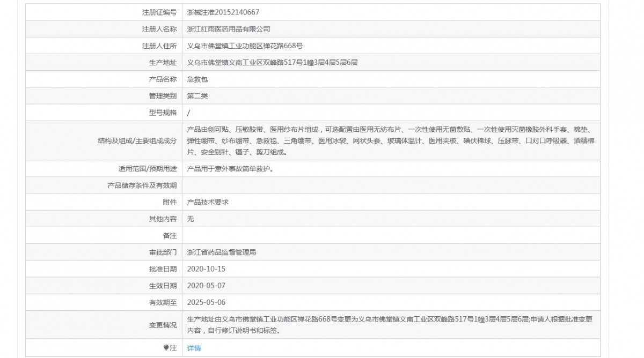Click the slash value in the 型号规格 row
Viewport: 644px width, 358px height.
click(188, 113)
